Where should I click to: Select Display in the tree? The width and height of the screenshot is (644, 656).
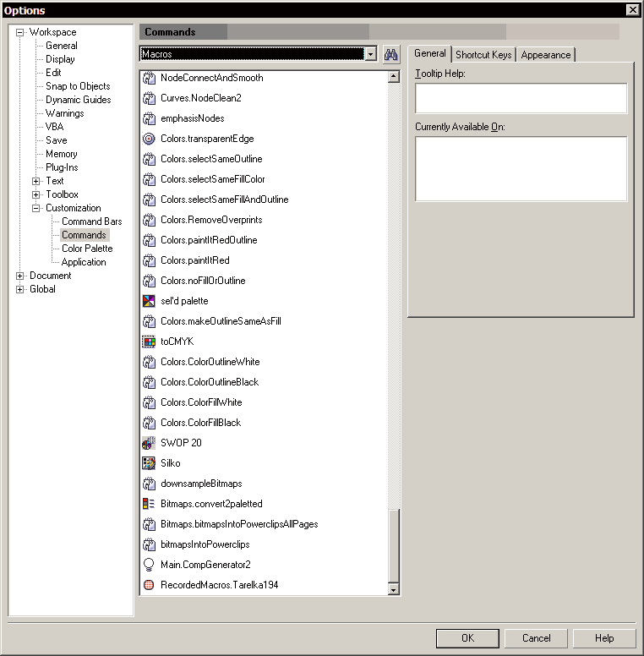pyautogui.click(x=60, y=59)
